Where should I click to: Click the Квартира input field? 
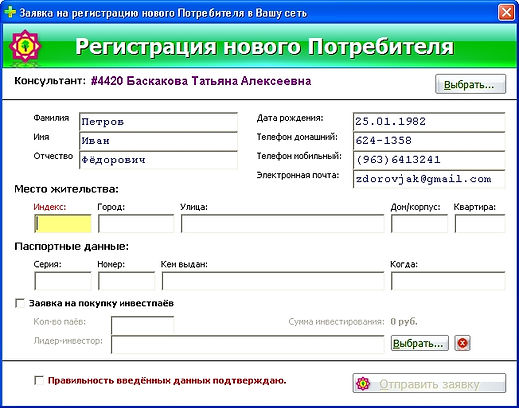click(x=480, y=223)
